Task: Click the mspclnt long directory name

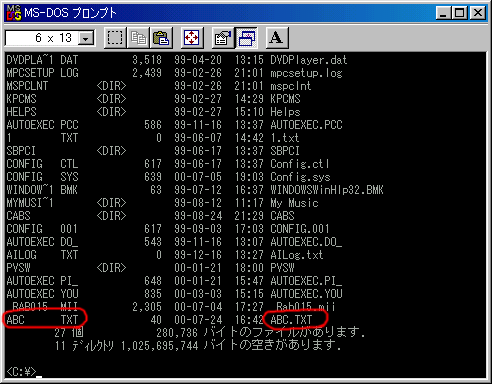Action: point(291,86)
